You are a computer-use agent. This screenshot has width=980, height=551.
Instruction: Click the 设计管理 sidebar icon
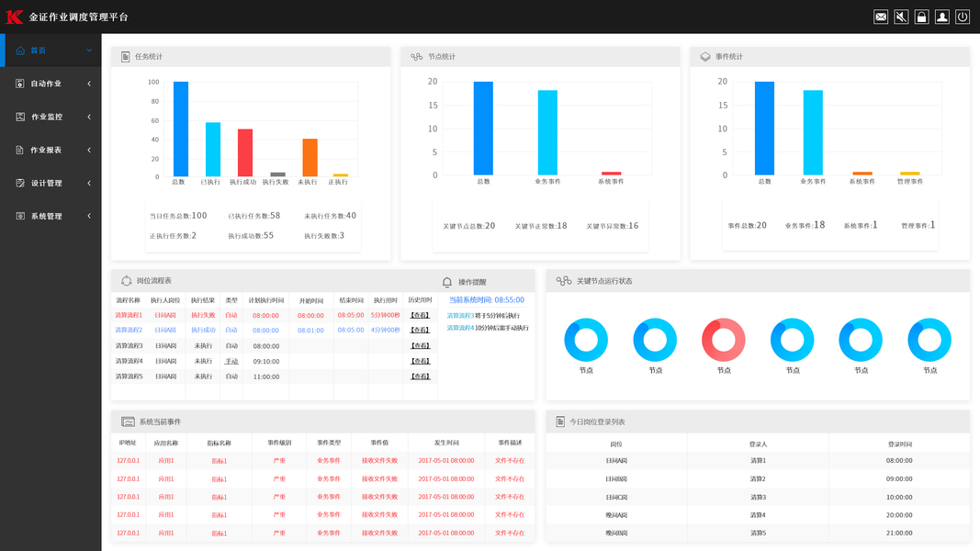pos(20,183)
